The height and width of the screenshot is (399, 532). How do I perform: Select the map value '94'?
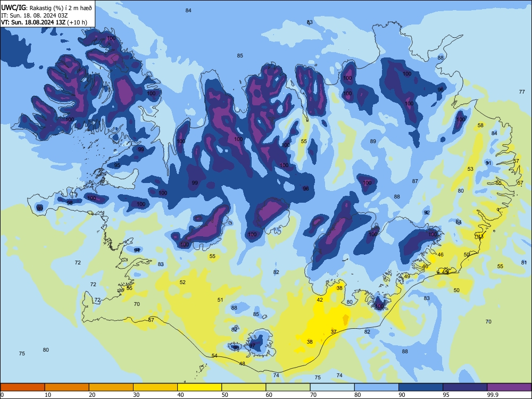(137, 251)
